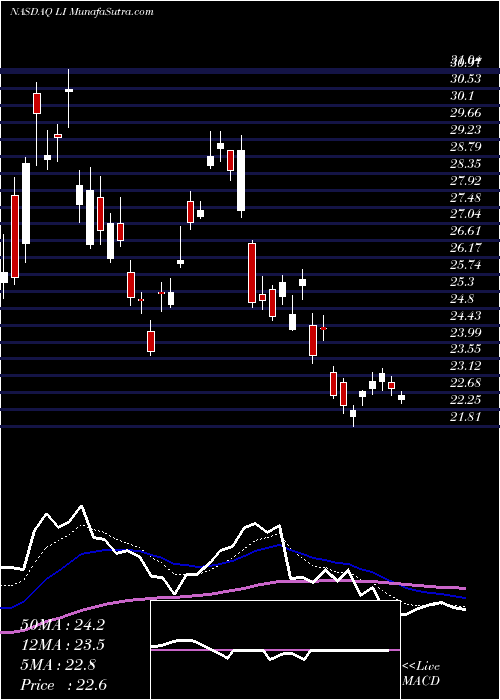The image size is (500, 700).
Task: Select the 27.48 price axis label
Action: [x=466, y=197]
